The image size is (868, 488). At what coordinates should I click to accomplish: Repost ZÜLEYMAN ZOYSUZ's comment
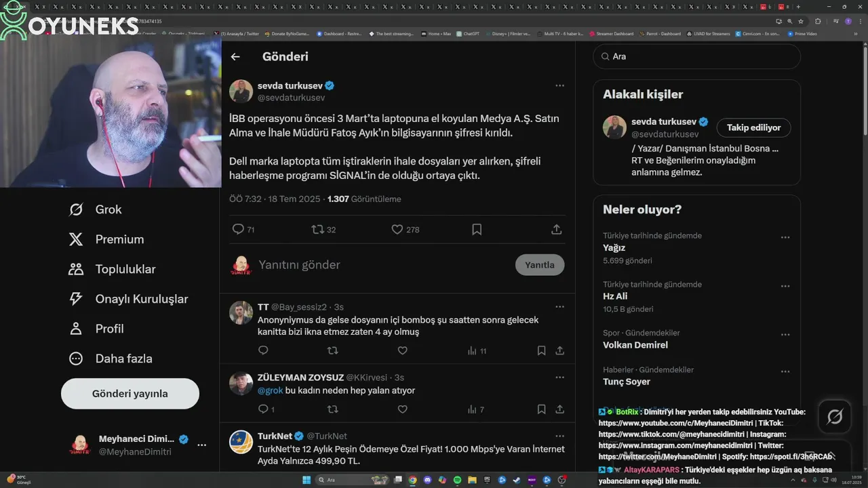point(332,409)
